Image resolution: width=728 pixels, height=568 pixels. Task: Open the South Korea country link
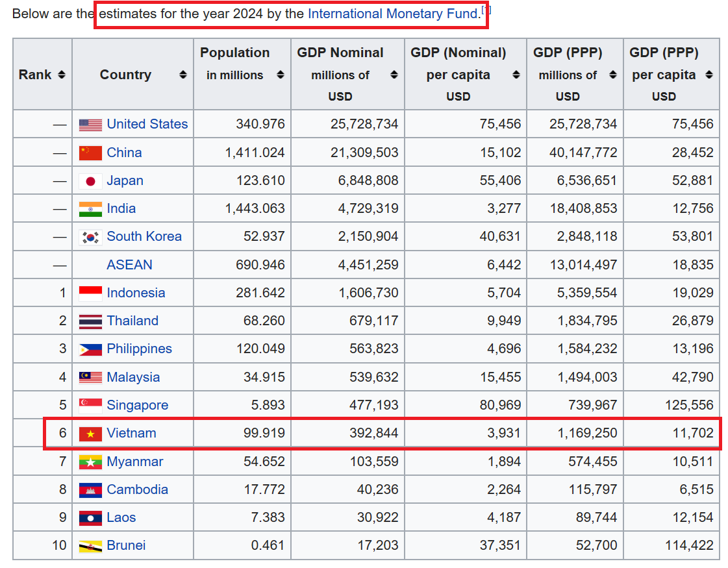[x=144, y=236]
